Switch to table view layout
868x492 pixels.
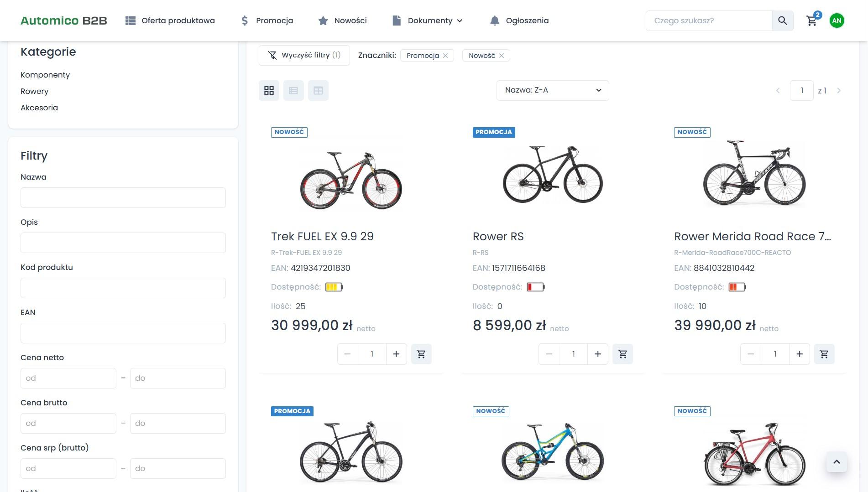click(318, 90)
